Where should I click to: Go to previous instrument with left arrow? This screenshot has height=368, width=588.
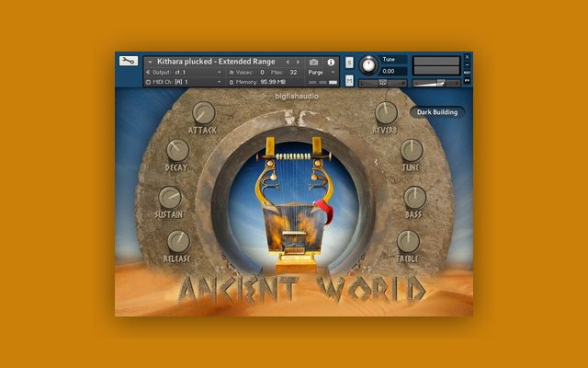[x=288, y=62]
